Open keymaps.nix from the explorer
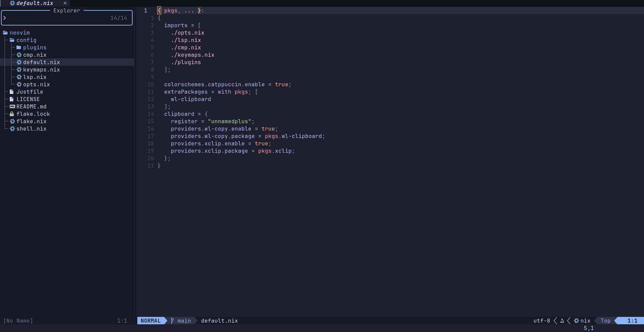Viewport: 644px width, 332px height. coord(42,69)
